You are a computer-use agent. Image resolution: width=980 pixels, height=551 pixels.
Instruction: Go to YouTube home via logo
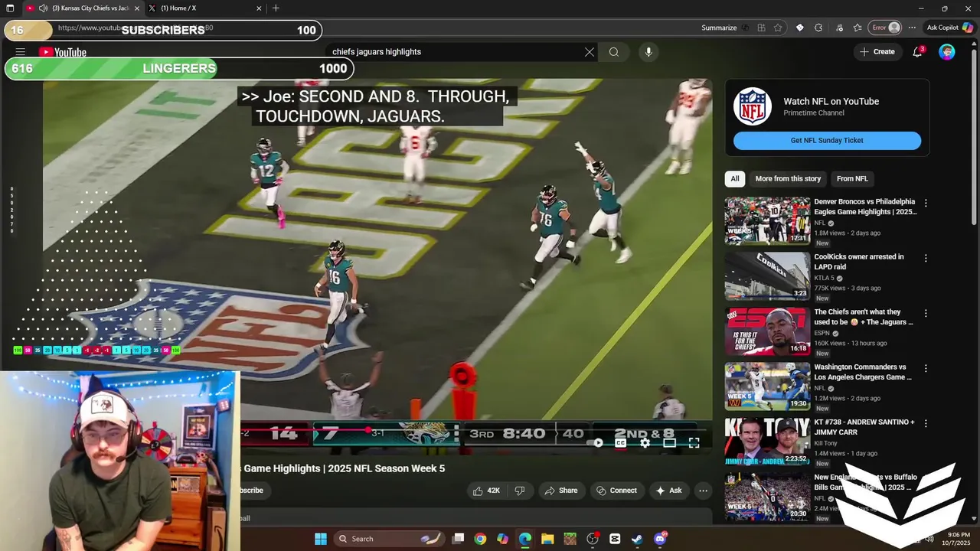click(x=63, y=52)
